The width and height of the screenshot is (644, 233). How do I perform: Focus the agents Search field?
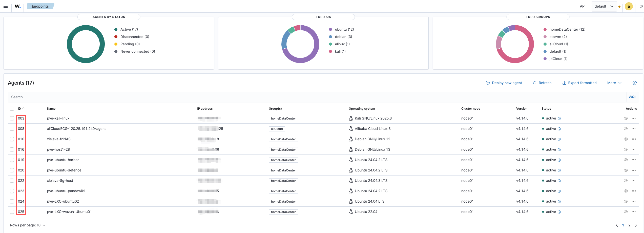[317, 97]
